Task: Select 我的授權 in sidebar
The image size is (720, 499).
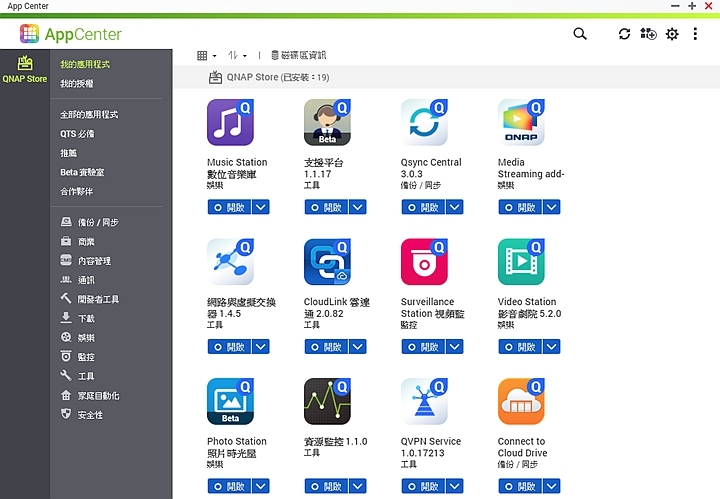Action: (x=77, y=84)
